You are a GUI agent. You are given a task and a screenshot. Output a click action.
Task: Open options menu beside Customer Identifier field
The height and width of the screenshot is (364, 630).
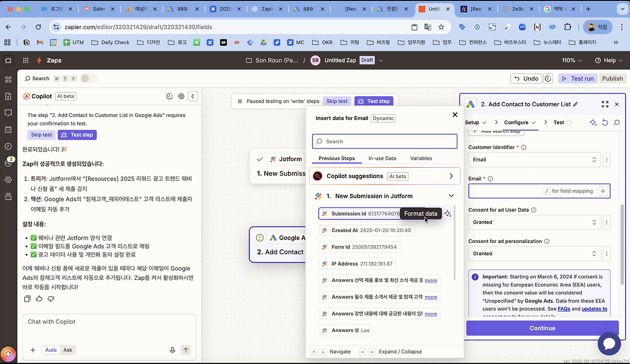[x=607, y=159]
